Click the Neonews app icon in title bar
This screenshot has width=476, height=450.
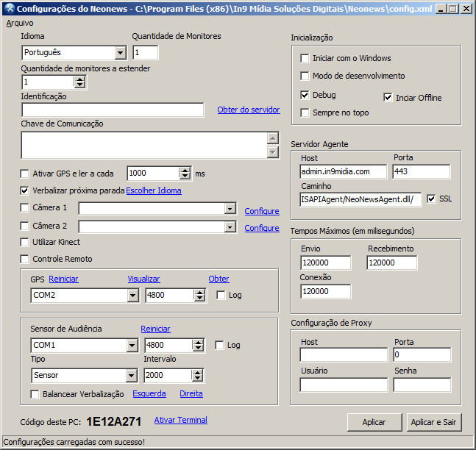pyautogui.click(x=10, y=8)
